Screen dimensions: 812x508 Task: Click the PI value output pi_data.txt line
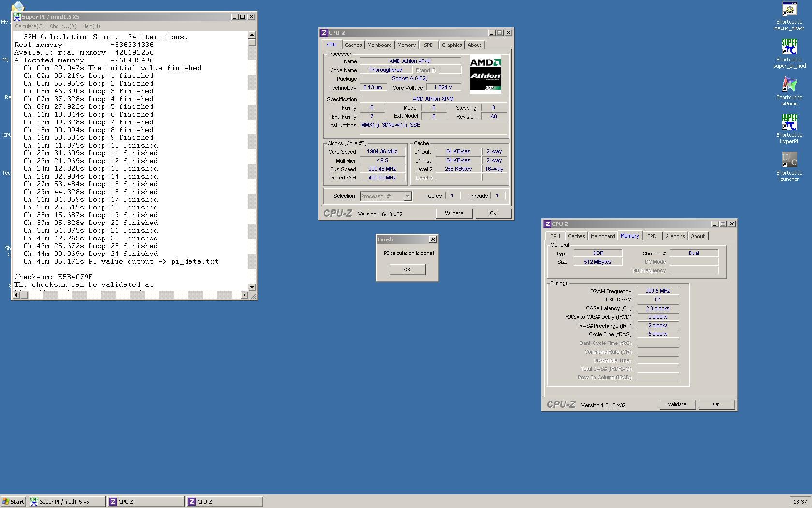121,262
